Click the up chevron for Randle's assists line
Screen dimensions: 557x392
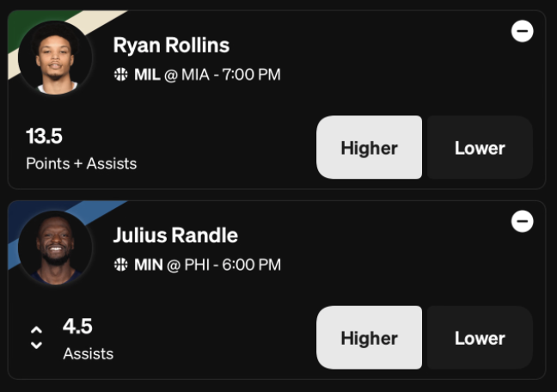[x=37, y=330]
